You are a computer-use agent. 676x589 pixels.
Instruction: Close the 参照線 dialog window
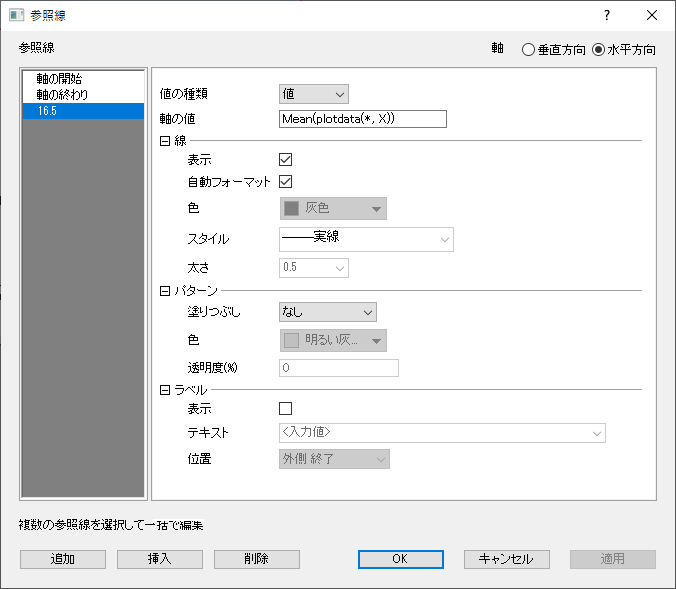pos(652,15)
